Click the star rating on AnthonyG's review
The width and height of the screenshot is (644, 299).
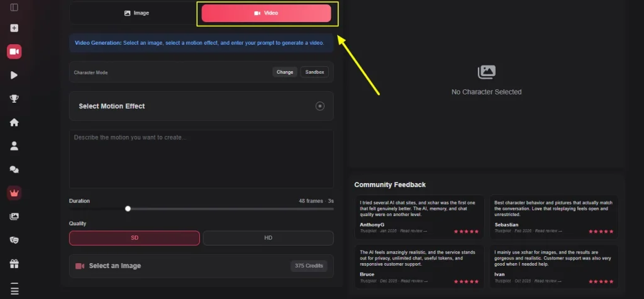[x=466, y=232]
